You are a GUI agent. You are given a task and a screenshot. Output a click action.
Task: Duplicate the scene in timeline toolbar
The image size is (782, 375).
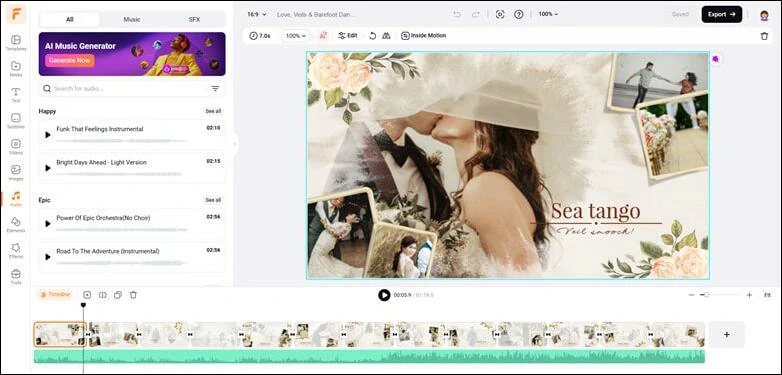point(118,295)
